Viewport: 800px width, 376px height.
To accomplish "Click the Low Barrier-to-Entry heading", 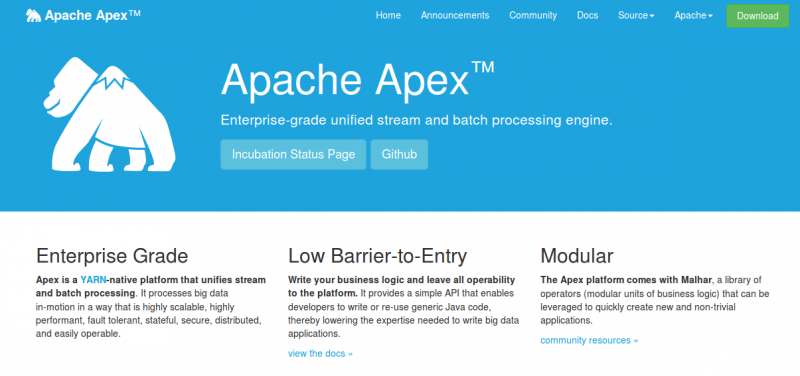I will coord(378,256).
